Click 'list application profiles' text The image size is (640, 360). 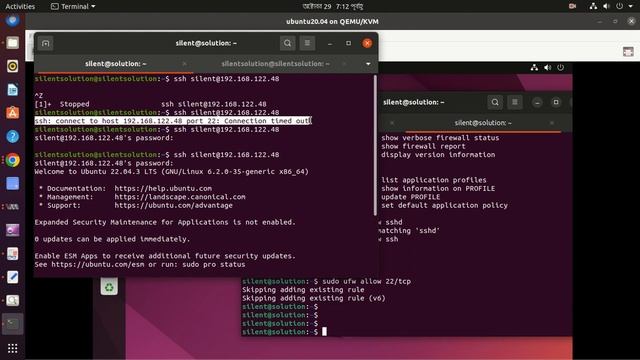tap(434, 180)
